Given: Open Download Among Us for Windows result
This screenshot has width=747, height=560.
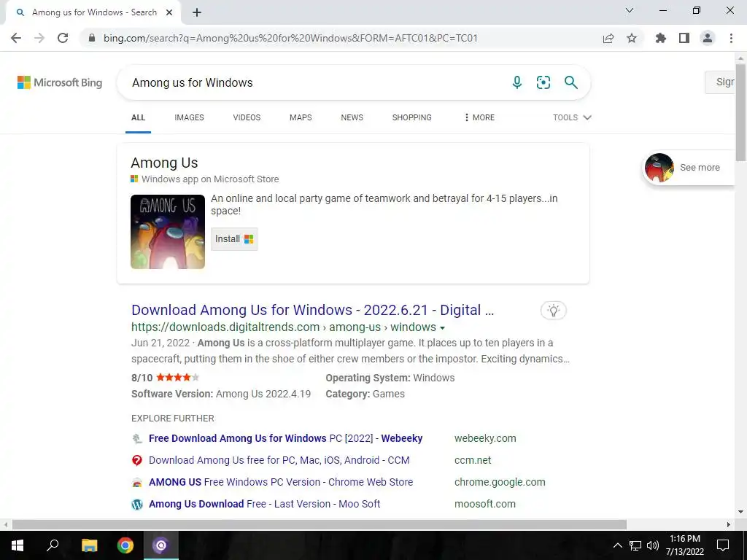Looking at the screenshot, I should 312,310.
